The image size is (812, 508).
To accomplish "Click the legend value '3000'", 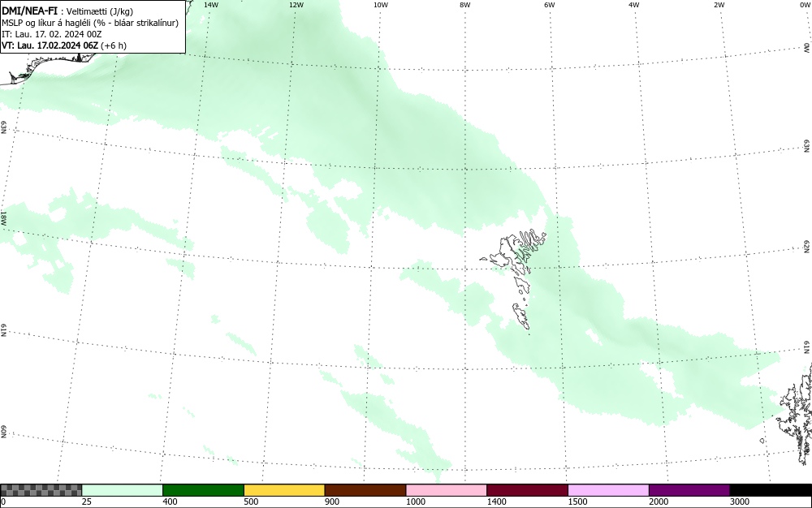I will pyautogui.click(x=740, y=502).
